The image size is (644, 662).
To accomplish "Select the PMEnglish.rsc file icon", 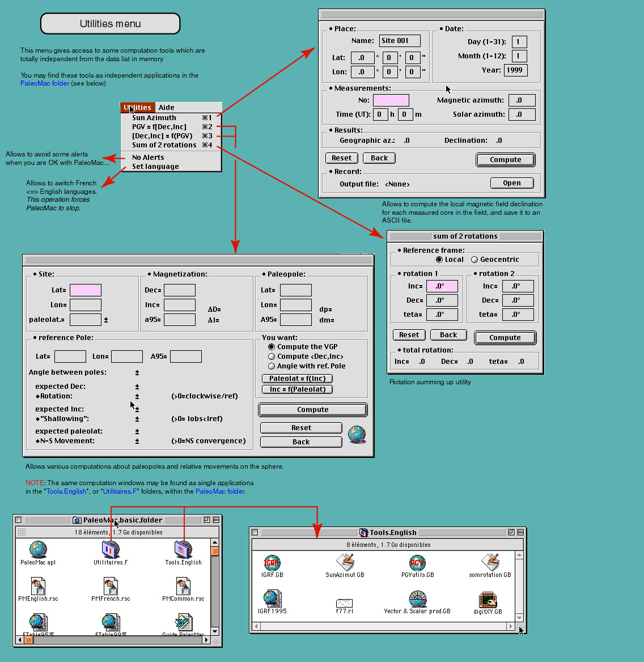I will pos(38,586).
